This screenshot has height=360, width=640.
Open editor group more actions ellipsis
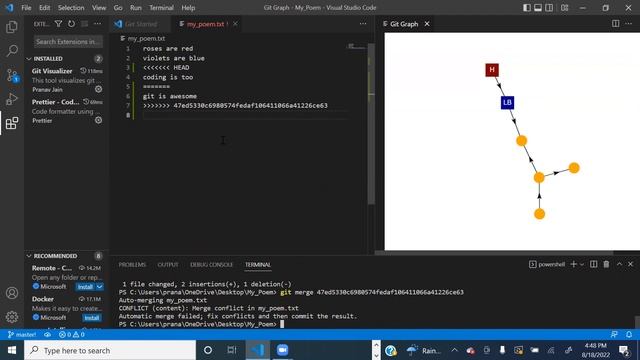(x=363, y=24)
